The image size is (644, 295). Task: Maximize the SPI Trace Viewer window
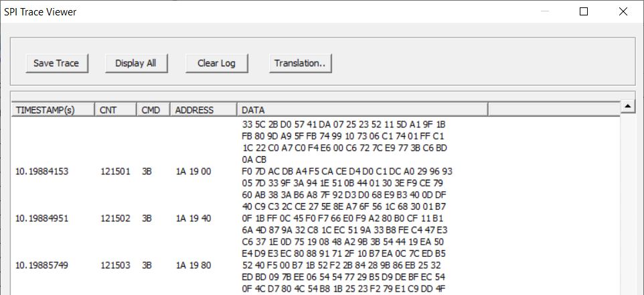[x=583, y=11]
